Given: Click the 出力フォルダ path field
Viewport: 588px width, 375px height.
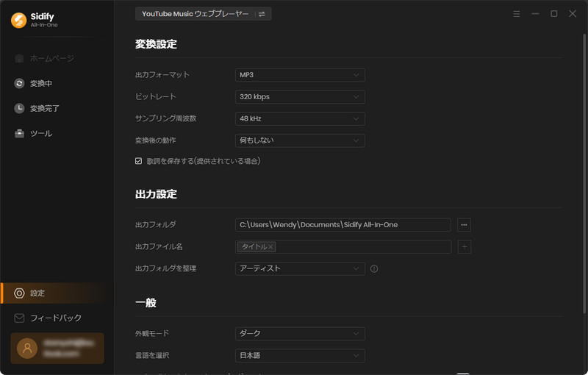Looking at the screenshot, I should tap(343, 224).
